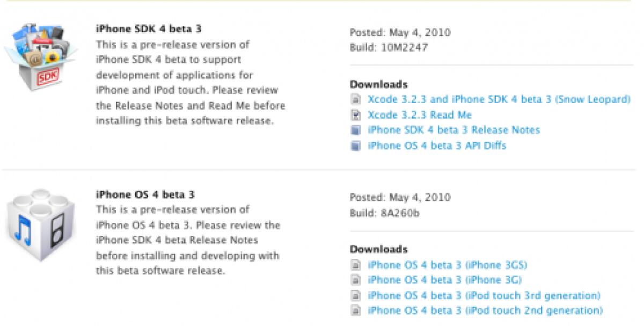The width and height of the screenshot is (644, 326).
Task: Click the iPhone OS 4 beta 3 heading
Action: click(x=145, y=194)
